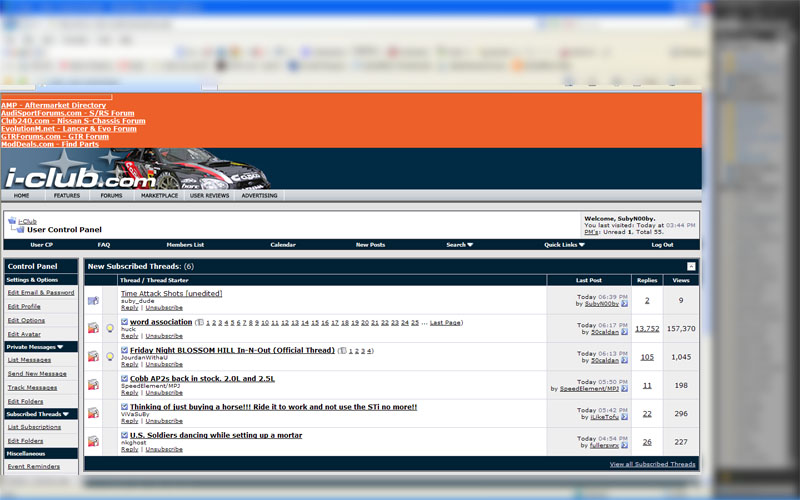Image resolution: width=800 pixels, height=500 pixels.
Task: Open the Search dropdown in navbar
Action: 459,244
